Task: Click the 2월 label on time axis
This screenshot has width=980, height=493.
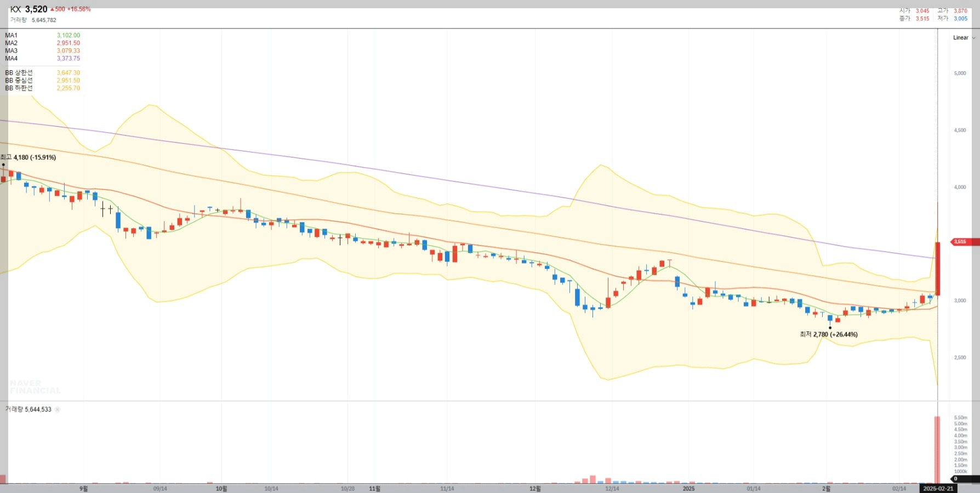Action: tap(827, 489)
